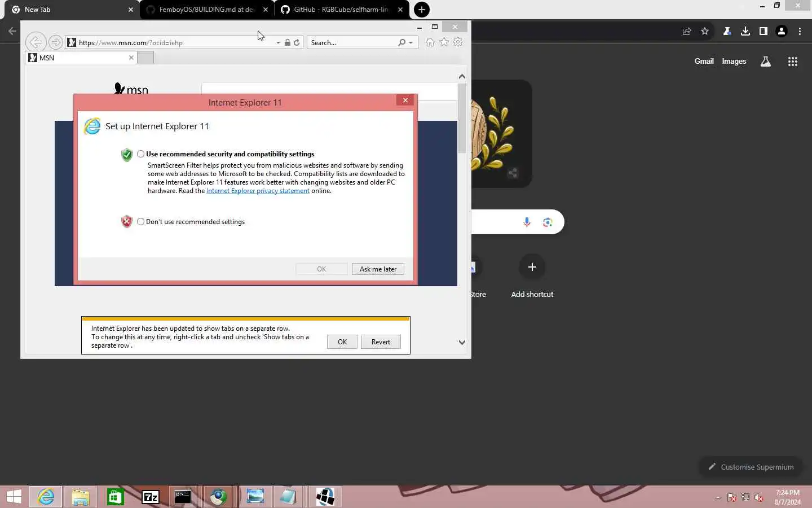812x508 pixels.
Task: Click the Internet Explorer back arrow
Action: [x=36, y=42]
